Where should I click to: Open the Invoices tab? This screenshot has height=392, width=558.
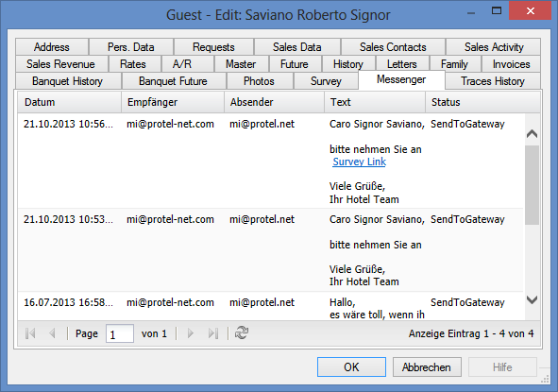[x=512, y=64]
